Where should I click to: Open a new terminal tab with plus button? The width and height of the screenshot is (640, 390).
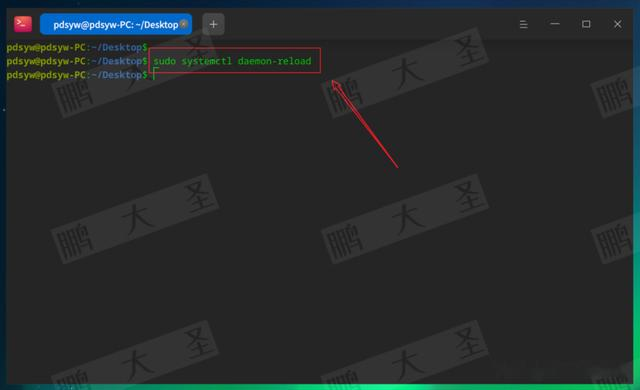click(213, 24)
